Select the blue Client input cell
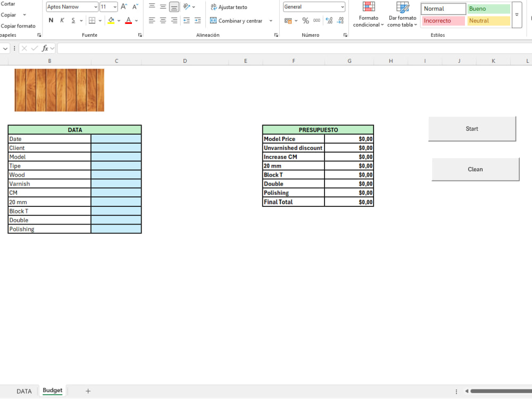The image size is (532, 399). (117, 148)
